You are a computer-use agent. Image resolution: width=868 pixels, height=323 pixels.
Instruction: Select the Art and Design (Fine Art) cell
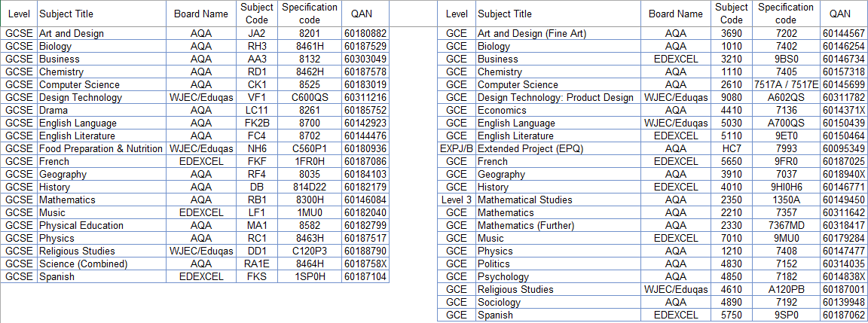558,34
